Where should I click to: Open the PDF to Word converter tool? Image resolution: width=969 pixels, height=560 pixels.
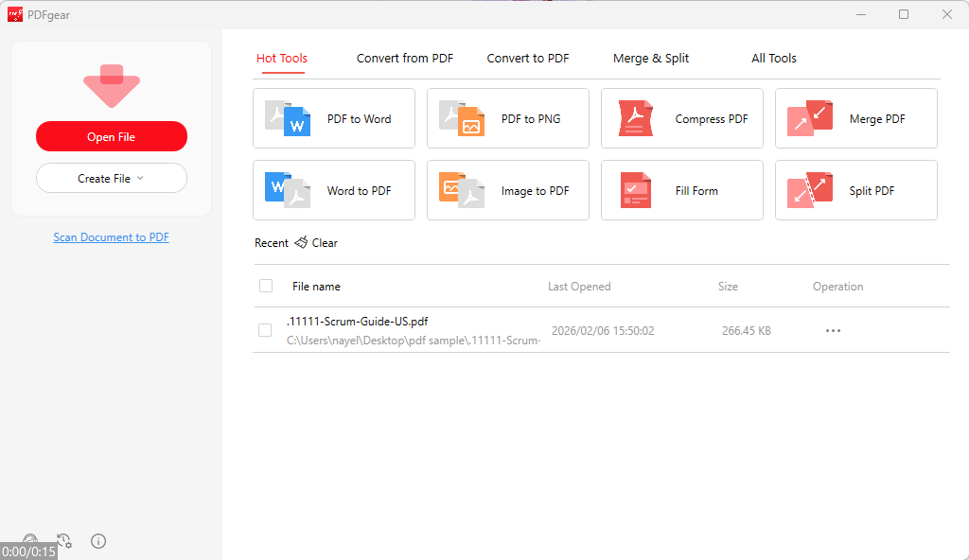pyautogui.click(x=334, y=118)
